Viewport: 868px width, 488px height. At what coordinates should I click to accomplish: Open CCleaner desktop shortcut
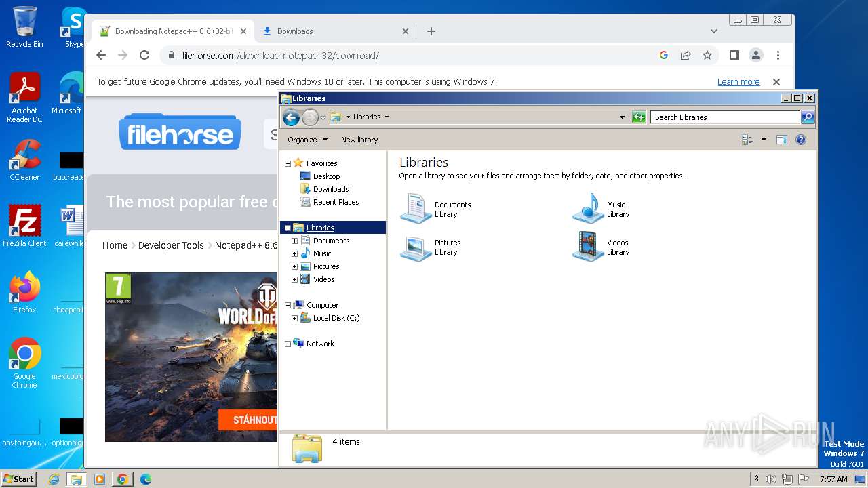pyautogui.click(x=24, y=160)
